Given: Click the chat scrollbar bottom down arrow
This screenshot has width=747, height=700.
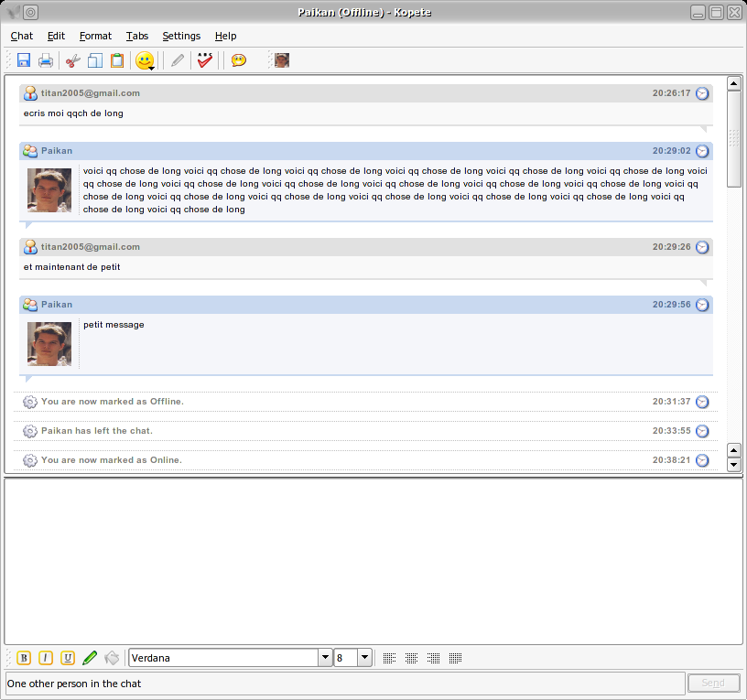Looking at the screenshot, I should 733,464.
